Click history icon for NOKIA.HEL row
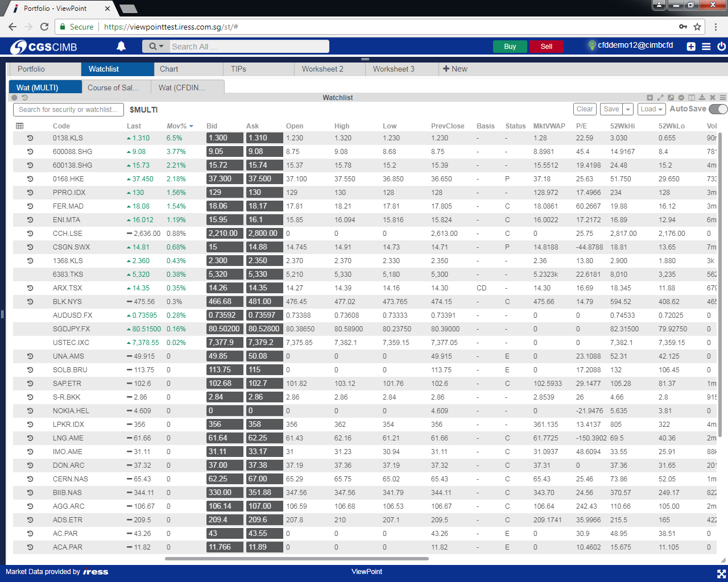The height and width of the screenshot is (582, 728). (x=30, y=411)
